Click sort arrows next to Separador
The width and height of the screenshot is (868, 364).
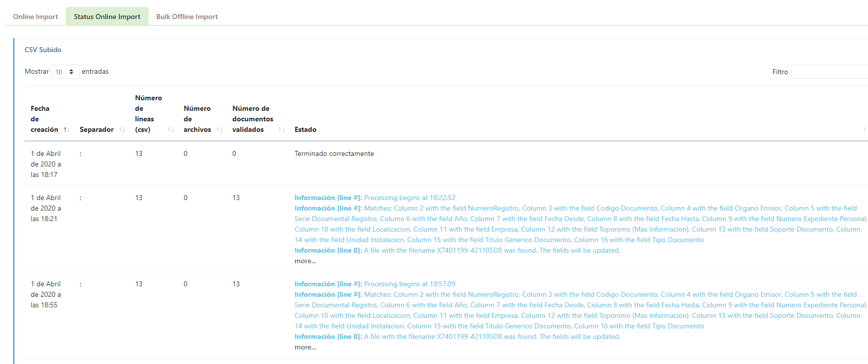[122, 130]
